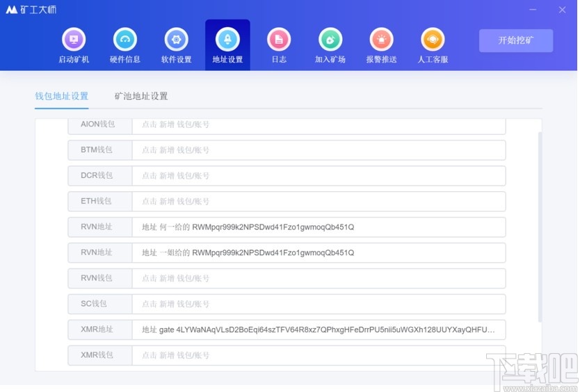580x392 pixels.
Task: Click the 开始挖矿 start mining button
Action: point(516,41)
